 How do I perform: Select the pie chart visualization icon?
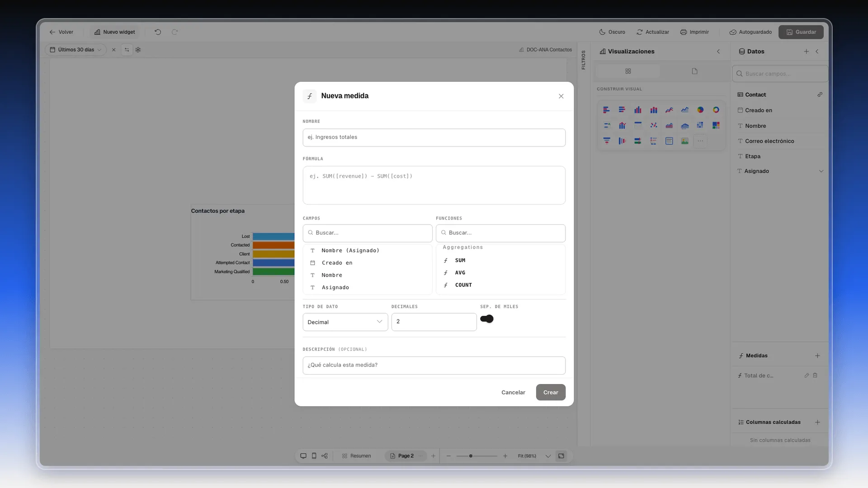click(x=700, y=110)
